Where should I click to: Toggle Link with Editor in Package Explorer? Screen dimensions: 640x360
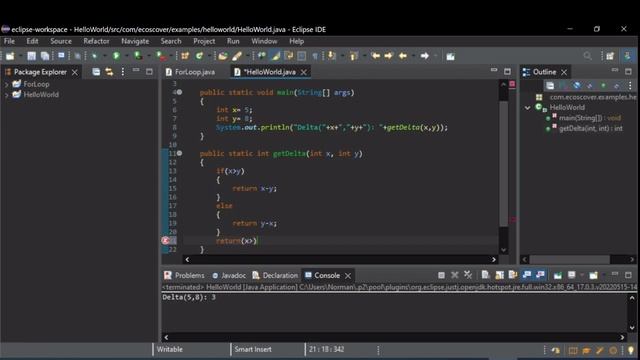click(109, 72)
